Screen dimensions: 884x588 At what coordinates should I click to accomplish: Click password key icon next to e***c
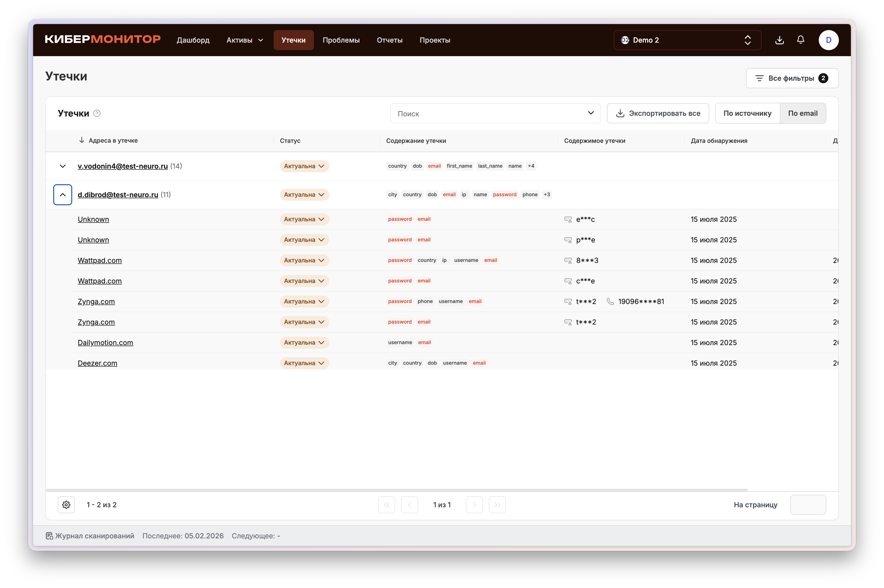[568, 219]
